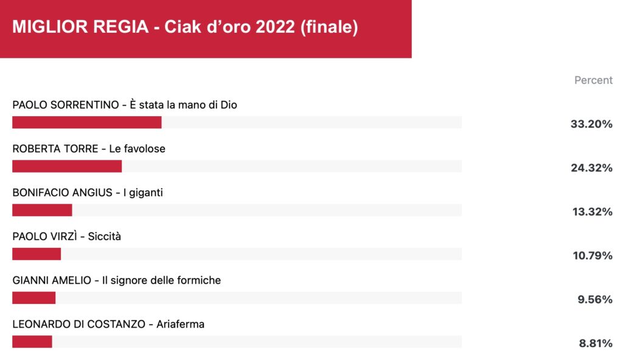Click the red Roberta Torre result bar
Image resolution: width=623 pixels, height=364 pixels.
pyautogui.click(x=67, y=166)
